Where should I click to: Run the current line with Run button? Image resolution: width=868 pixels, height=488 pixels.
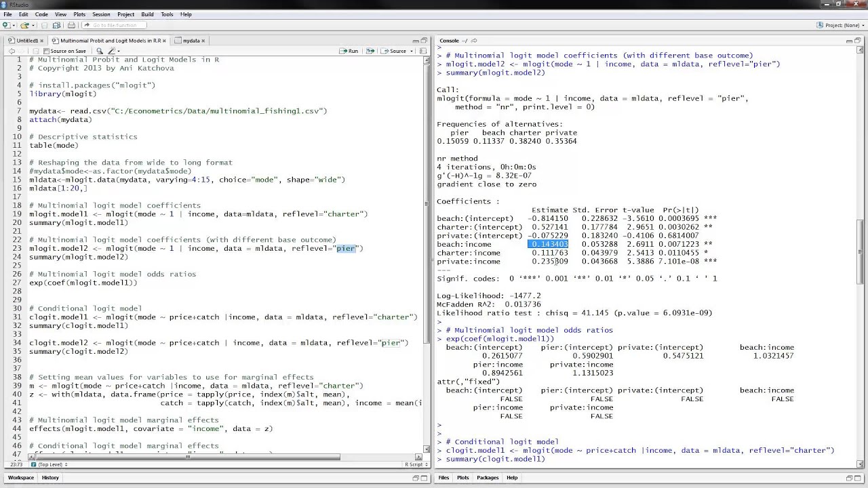(x=349, y=51)
